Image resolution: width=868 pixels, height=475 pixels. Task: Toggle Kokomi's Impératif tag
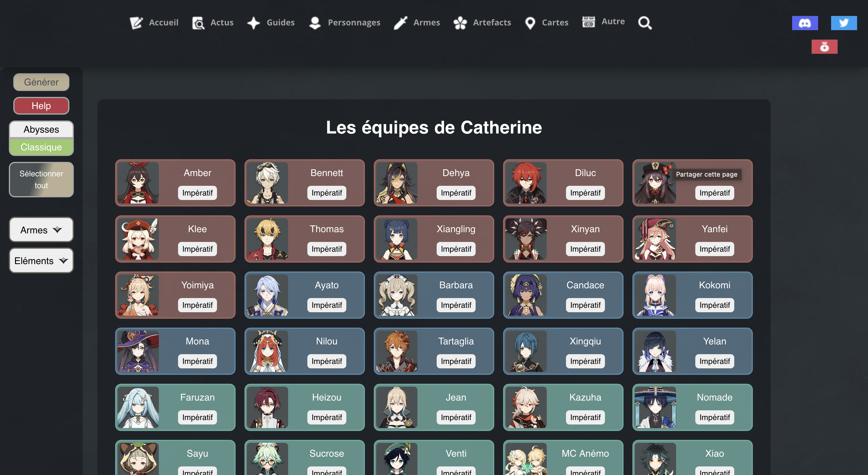coord(714,305)
